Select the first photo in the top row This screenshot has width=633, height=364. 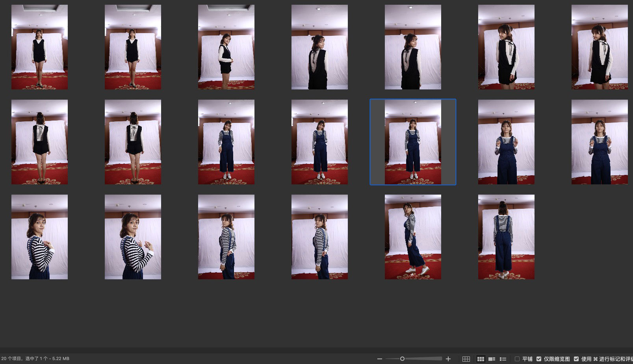coord(39,47)
